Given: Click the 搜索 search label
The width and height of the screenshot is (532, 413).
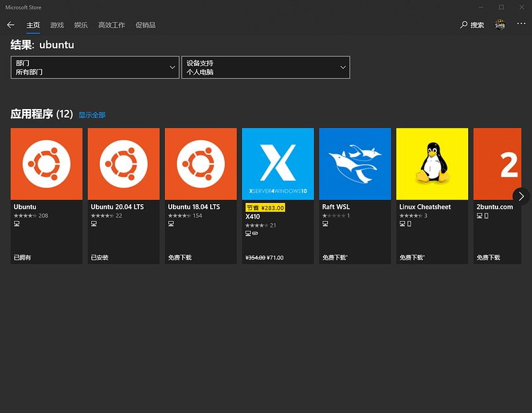Looking at the screenshot, I should (x=477, y=25).
